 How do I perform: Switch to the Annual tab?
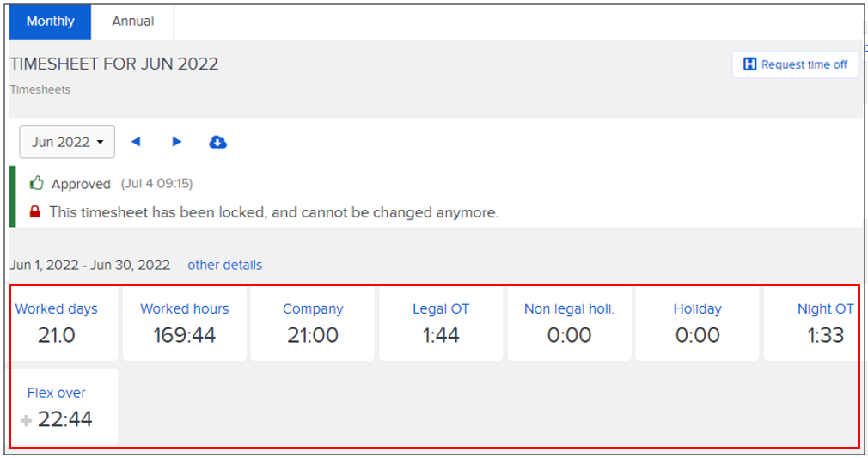tap(132, 21)
